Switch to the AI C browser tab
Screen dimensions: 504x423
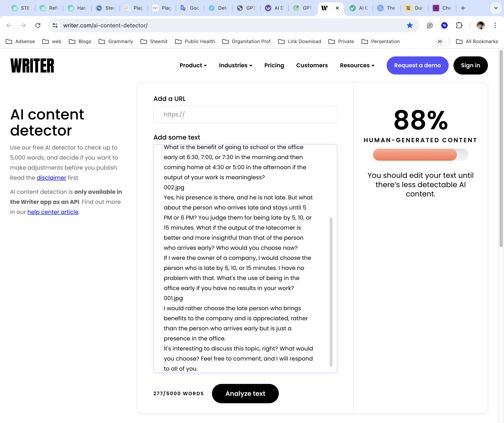pyautogui.click(x=359, y=8)
